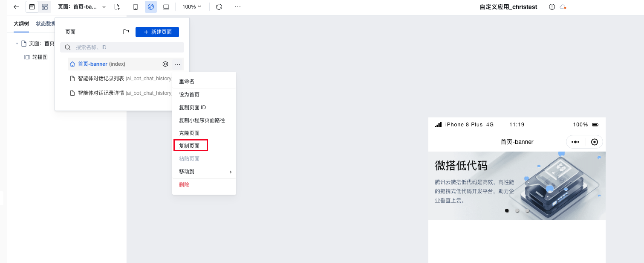
Task: Switch to the 大纲树 tab
Action: click(21, 24)
